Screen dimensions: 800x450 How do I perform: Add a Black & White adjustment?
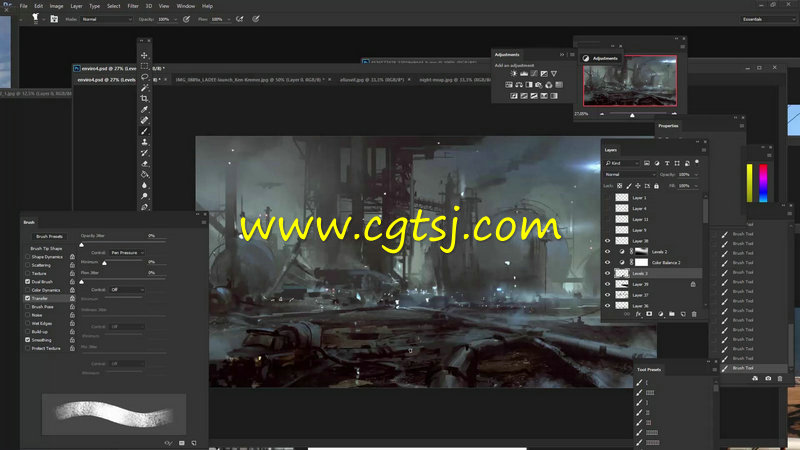(x=529, y=85)
